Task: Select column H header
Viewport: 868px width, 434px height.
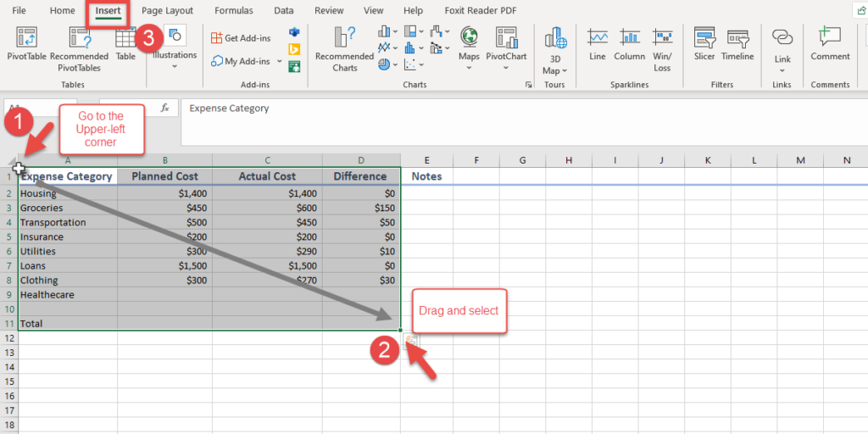Action: point(569,160)
